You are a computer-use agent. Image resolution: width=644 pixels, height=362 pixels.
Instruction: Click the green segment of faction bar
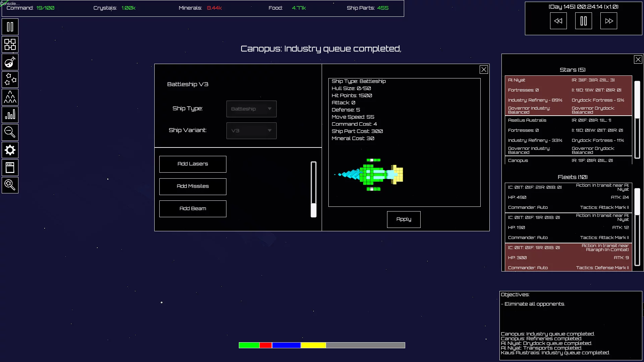click(249, 345)
